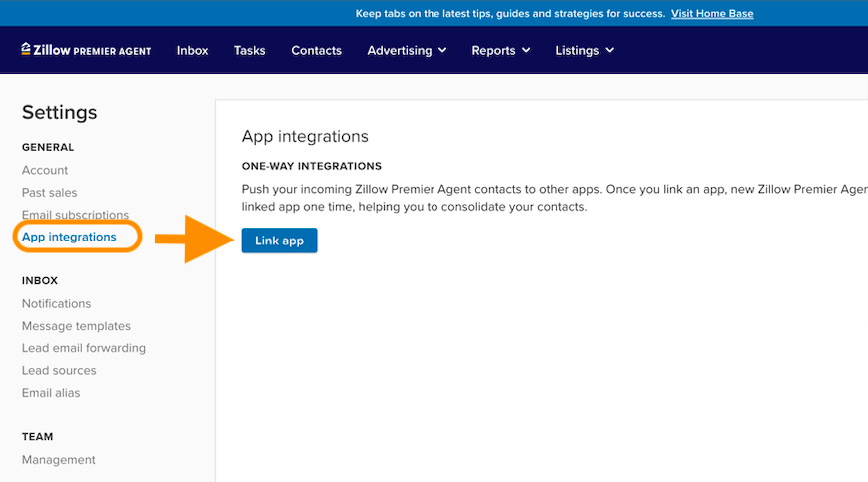868x482 pixels.
Task: Expand the Advertising dropdown menu
Action: 407,50
